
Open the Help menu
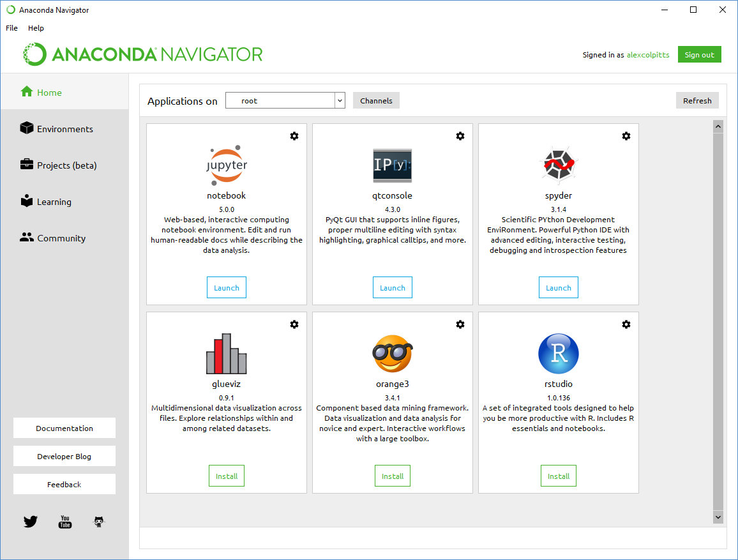click(36, 28)
